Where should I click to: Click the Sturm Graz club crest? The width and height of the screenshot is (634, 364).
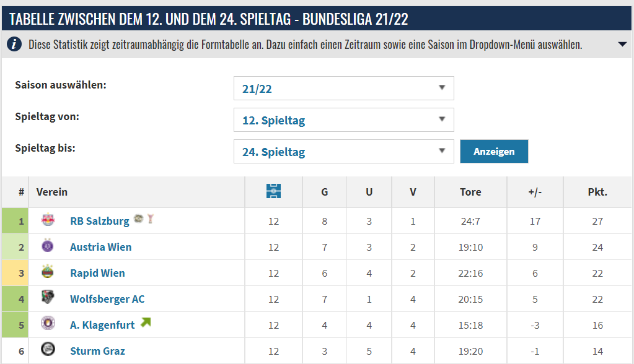click(x=48, y=349)
